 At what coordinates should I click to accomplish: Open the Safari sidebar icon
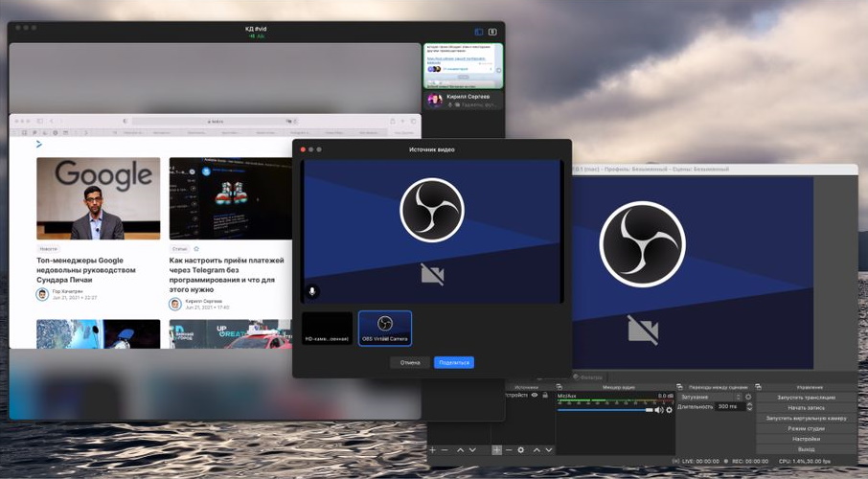point(40,122)
